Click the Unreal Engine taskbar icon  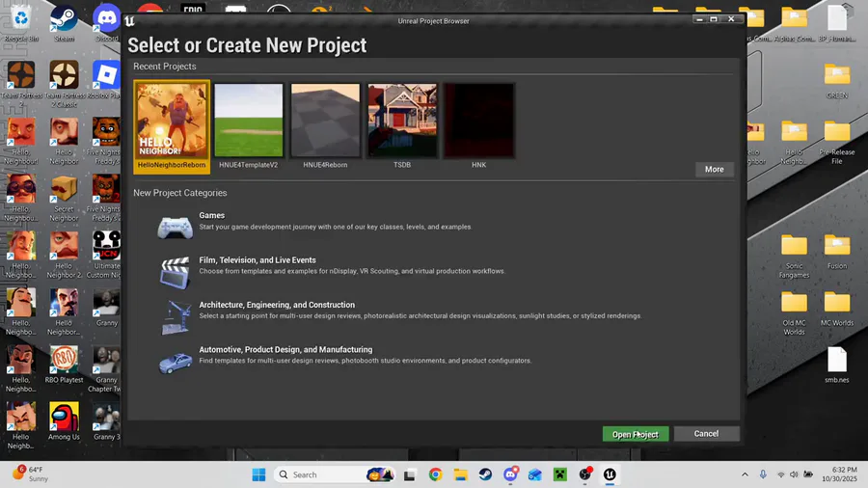tap(610, 474)
